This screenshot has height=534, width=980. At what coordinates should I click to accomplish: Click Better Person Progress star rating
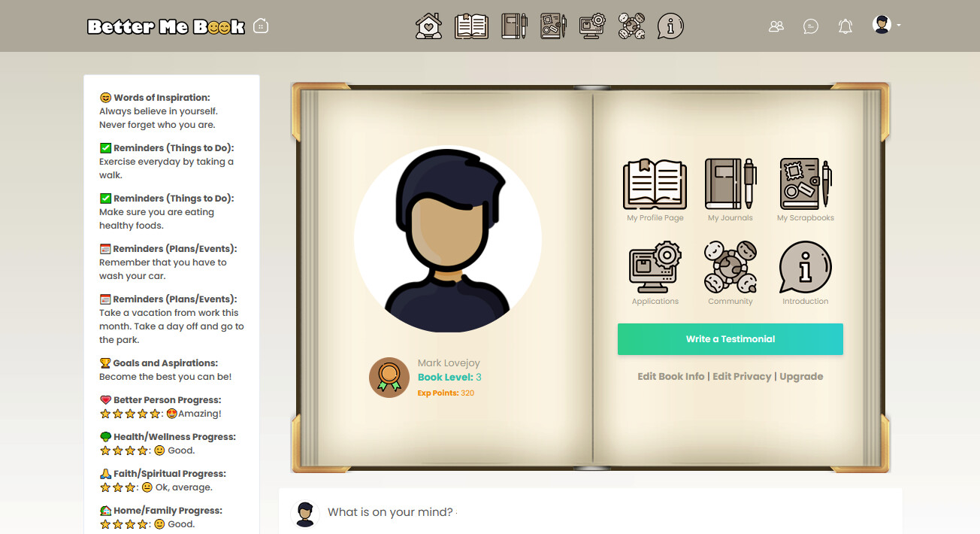click(x=130, y=414)
